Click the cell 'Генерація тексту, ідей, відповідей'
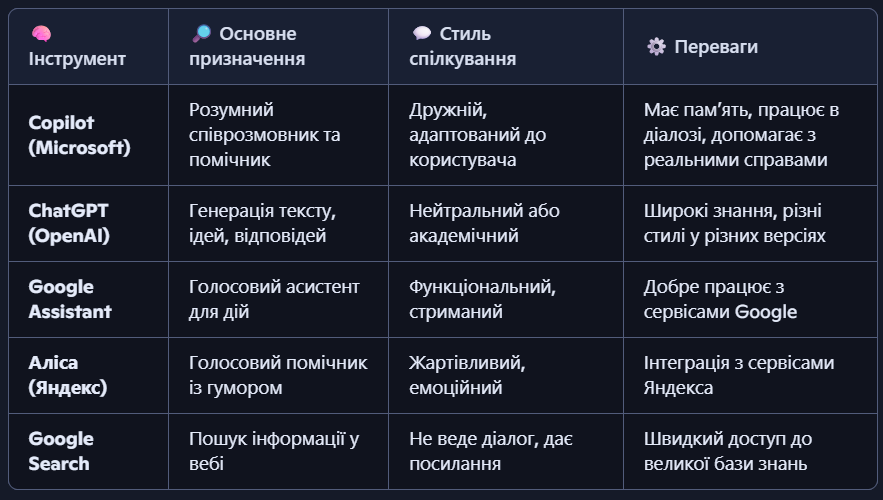Image resolution: width=883 pixels, height=500 pixels. pos(261,223)
